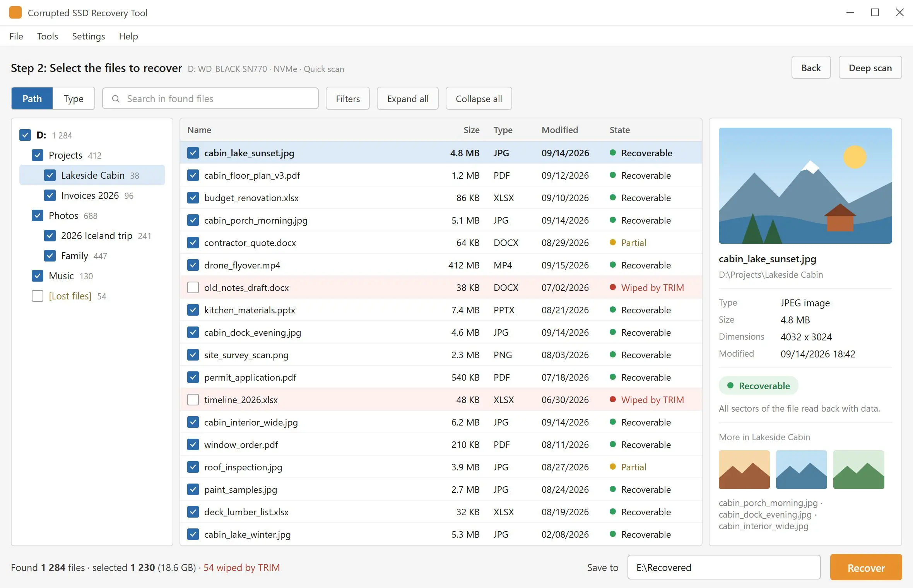Sort the list by Size column
The height and width of the screenshot is (588, 913).
pyautogui.click(x=471, y=130)
